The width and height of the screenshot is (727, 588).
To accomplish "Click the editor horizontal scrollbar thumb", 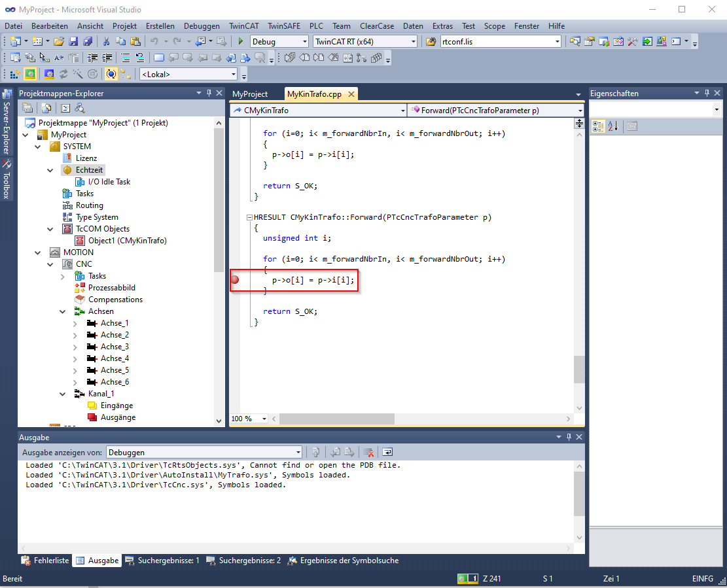I will click(338, 419).
